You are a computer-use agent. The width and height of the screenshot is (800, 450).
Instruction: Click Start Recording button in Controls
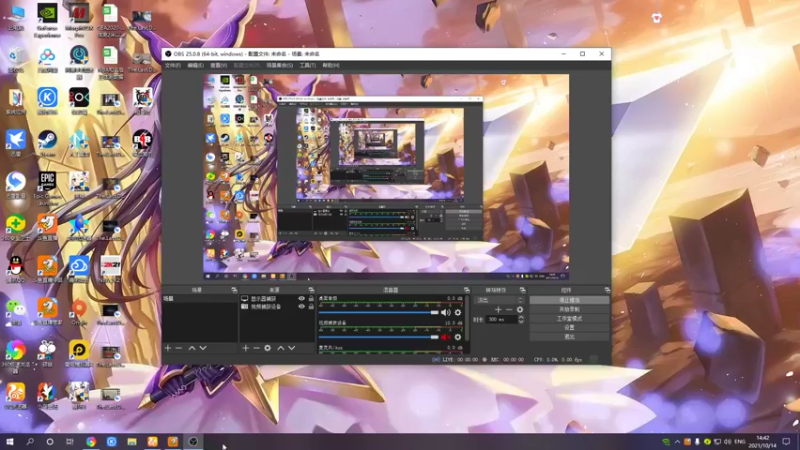pos(569,309)
